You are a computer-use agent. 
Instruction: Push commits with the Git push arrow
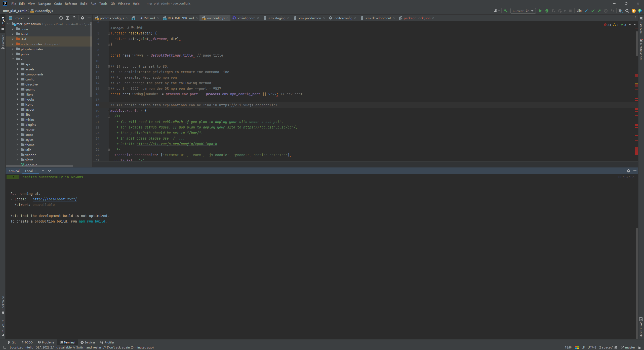[x=599, y=11]
